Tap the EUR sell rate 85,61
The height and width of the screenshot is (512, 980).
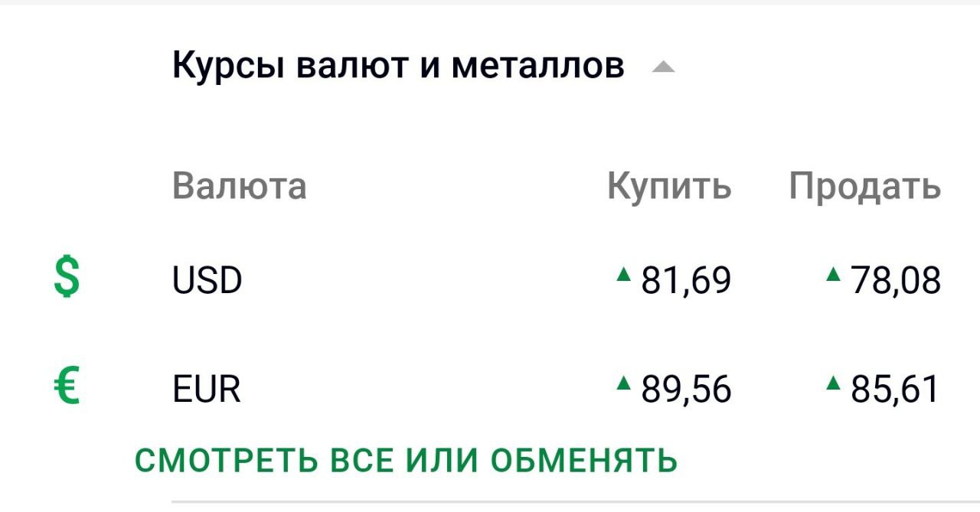[895, 390]
